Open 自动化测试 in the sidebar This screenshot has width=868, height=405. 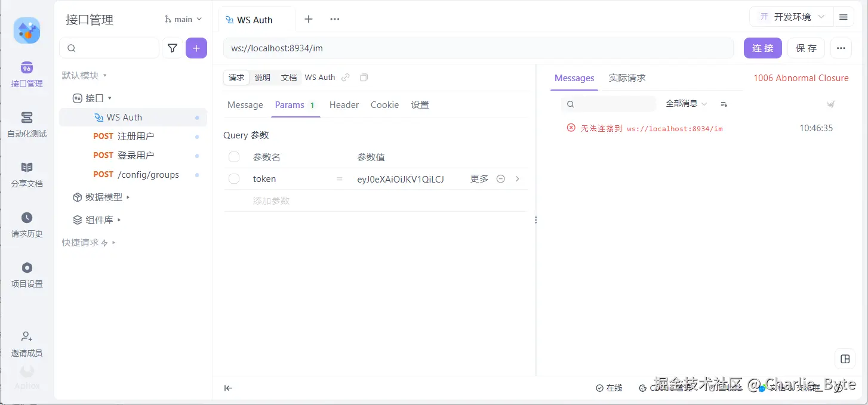click(27, 125)
